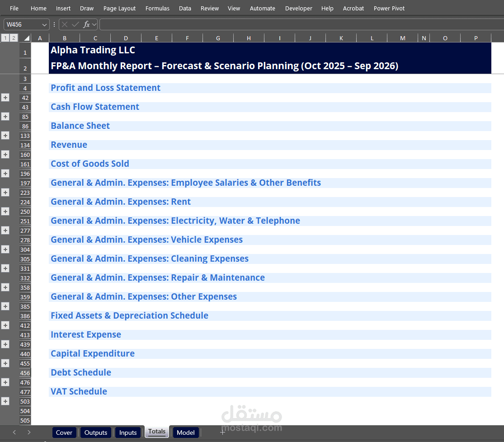Expand the group at row 455
504x442 pixels.
coord(5,363)
